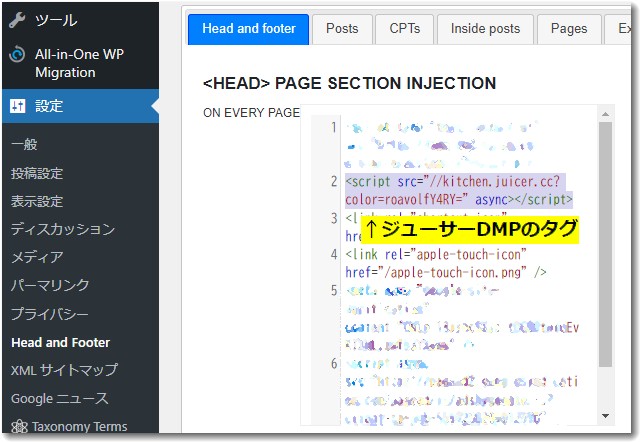Click the code editor scroll-up arrow
The height and width of the screenshot is (442, 640).
point(606,114)
